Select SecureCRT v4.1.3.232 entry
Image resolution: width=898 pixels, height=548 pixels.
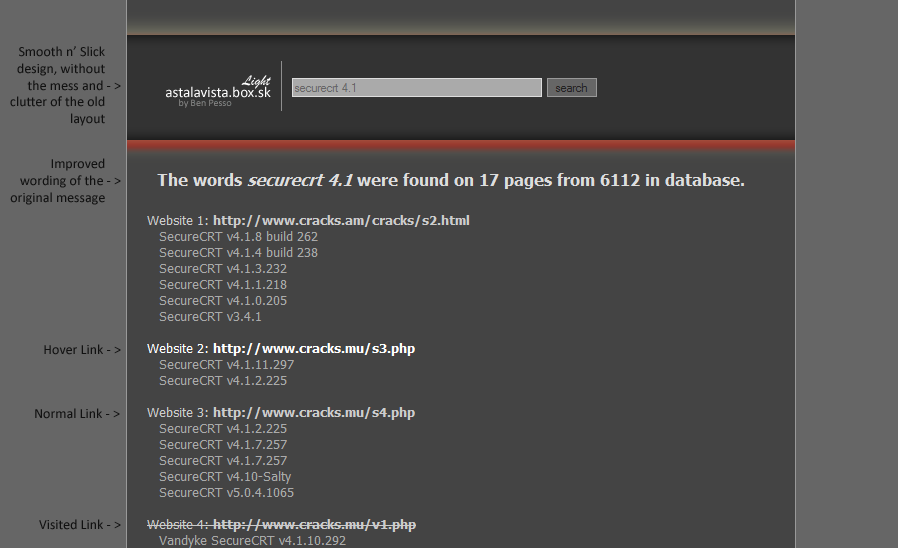coord(223,269)
